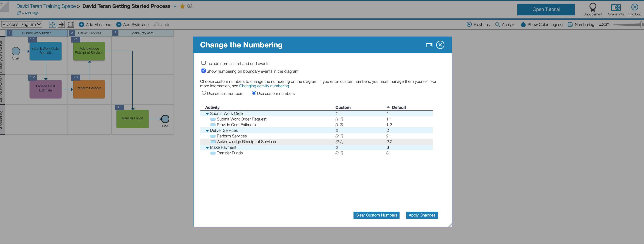
Task: Click Add Swimlane in toolbar
Action: tap(132, 24)
